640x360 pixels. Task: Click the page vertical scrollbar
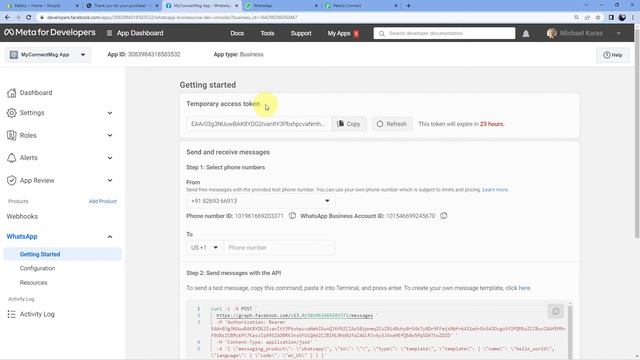(x=637, y=133)
